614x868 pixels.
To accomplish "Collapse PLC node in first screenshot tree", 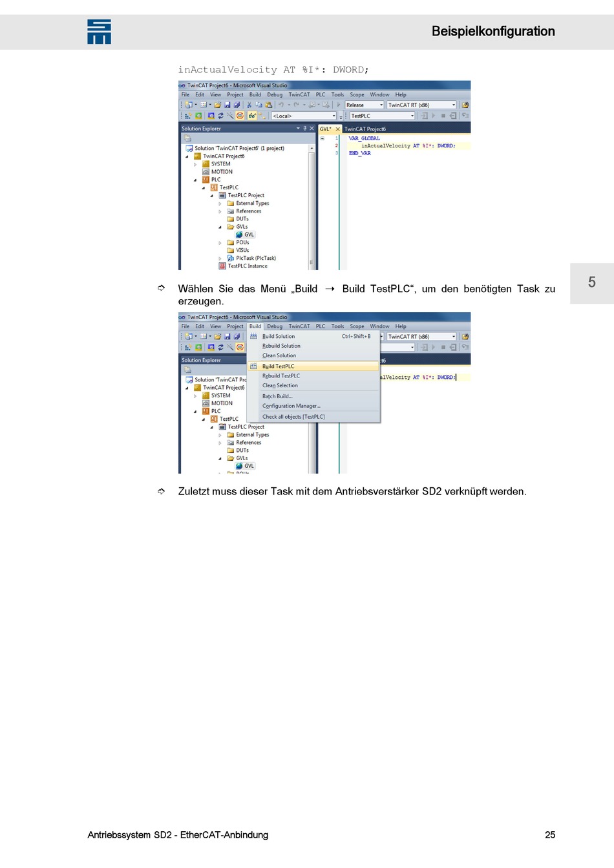I will tap(195, 180).
